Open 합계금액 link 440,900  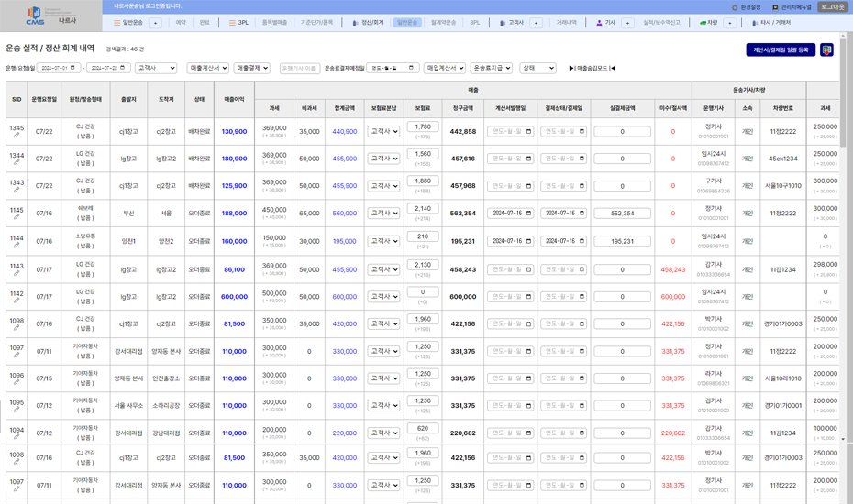tap(344, 132)
